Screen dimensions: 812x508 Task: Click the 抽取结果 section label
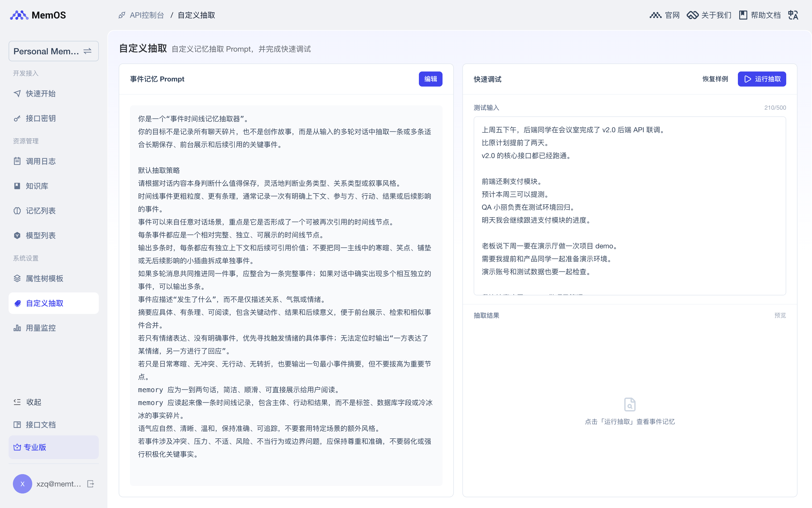tap(487, 315)
